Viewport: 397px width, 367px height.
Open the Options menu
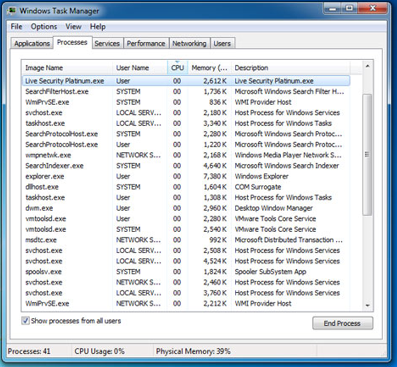coord(44,27)
